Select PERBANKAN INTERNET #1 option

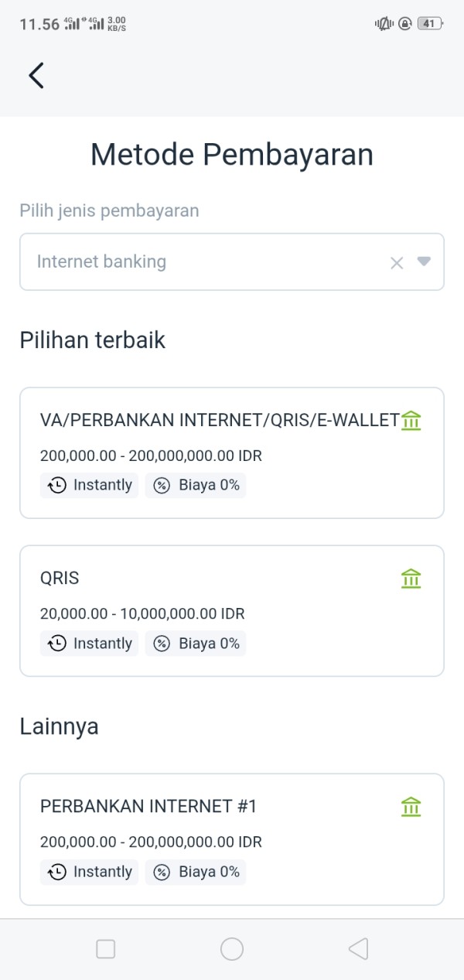(148, 807)
